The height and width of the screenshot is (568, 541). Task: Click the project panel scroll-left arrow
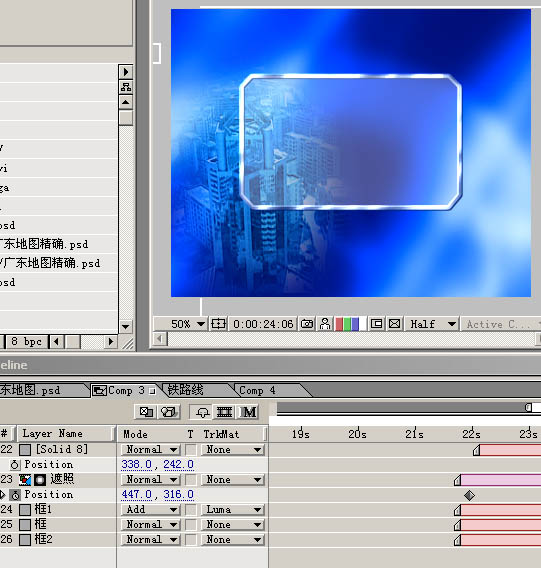pos(56,342)
